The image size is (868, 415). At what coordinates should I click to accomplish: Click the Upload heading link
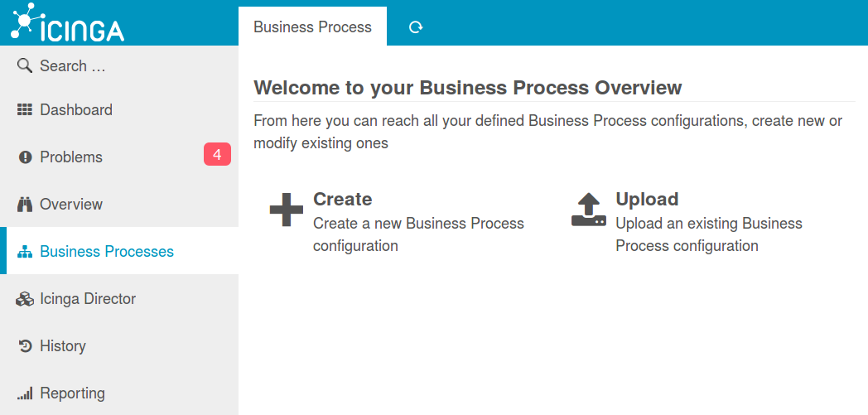[x=647, y=199]
